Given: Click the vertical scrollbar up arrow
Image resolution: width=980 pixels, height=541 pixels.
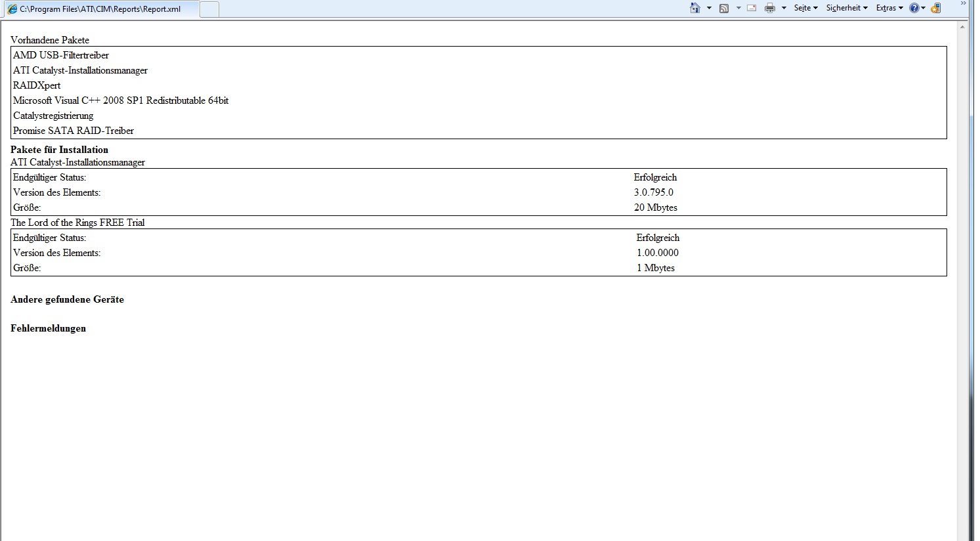Looking at the screenshot, I should 963,27.
